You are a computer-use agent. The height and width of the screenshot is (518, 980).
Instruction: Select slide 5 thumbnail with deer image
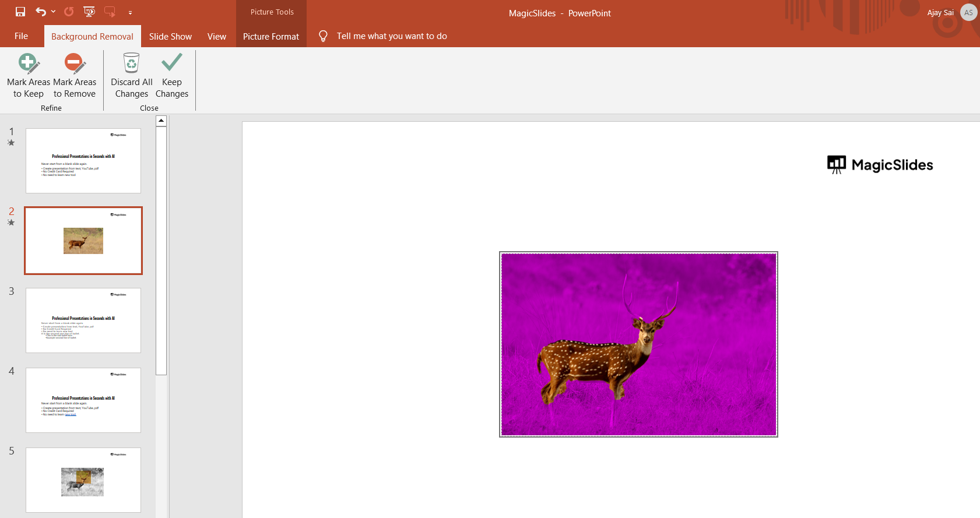83,480
